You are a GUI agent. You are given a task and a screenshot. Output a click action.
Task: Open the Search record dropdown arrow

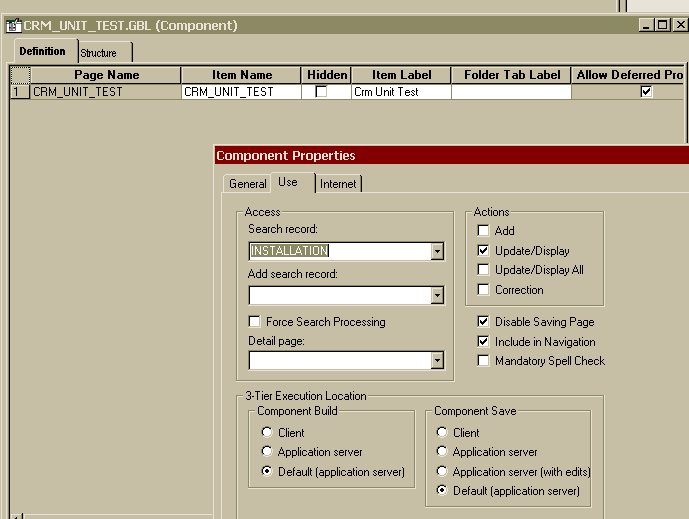click(437, 251)
